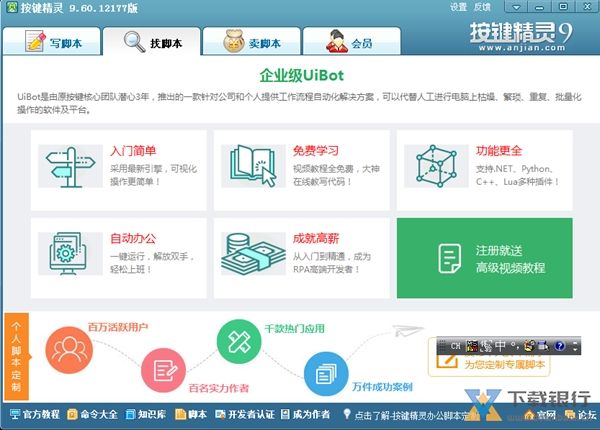This screenshot has height=430, width=600.
Task: Click 注册就送 高级视频教程 banner text
Action: (510, 259)
